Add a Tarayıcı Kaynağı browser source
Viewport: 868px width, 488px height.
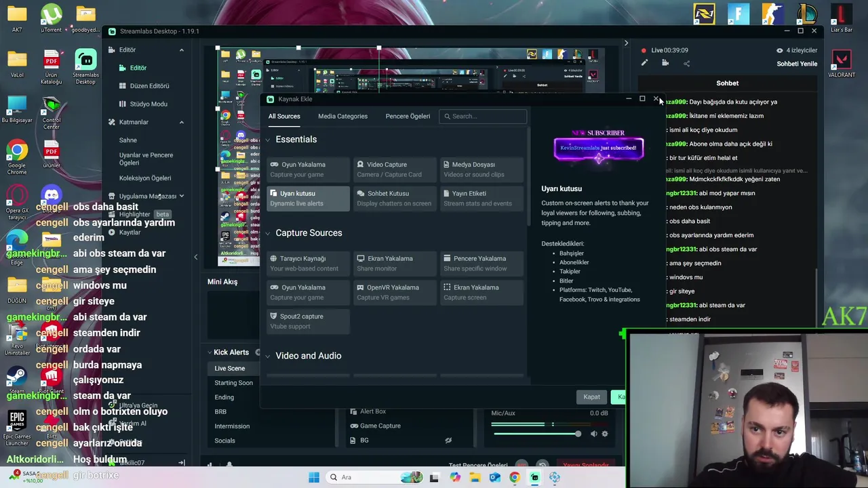[x=308, y=263]
